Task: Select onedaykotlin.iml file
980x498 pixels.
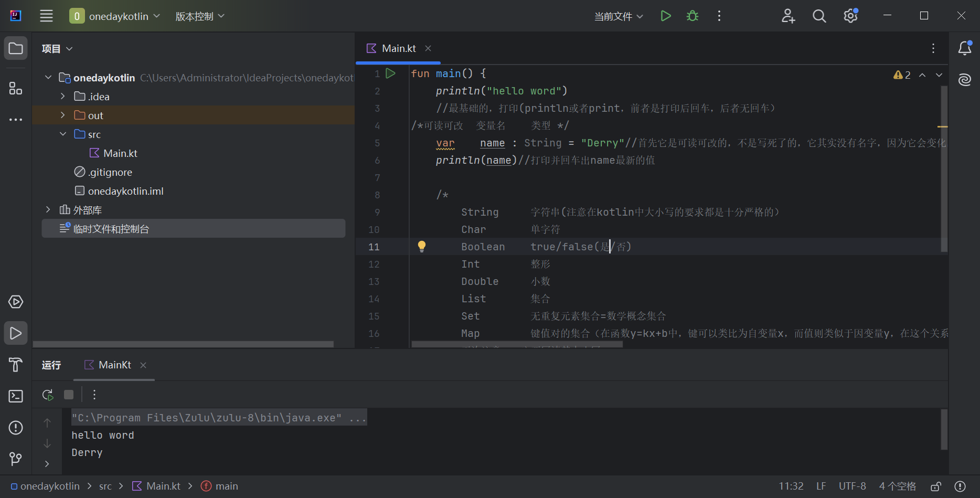Action: [x=119, y=191]
